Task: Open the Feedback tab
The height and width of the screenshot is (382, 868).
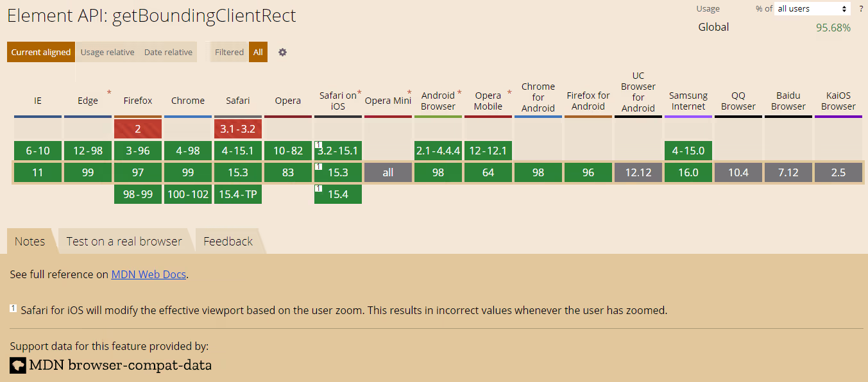Action: click(228, 242)
